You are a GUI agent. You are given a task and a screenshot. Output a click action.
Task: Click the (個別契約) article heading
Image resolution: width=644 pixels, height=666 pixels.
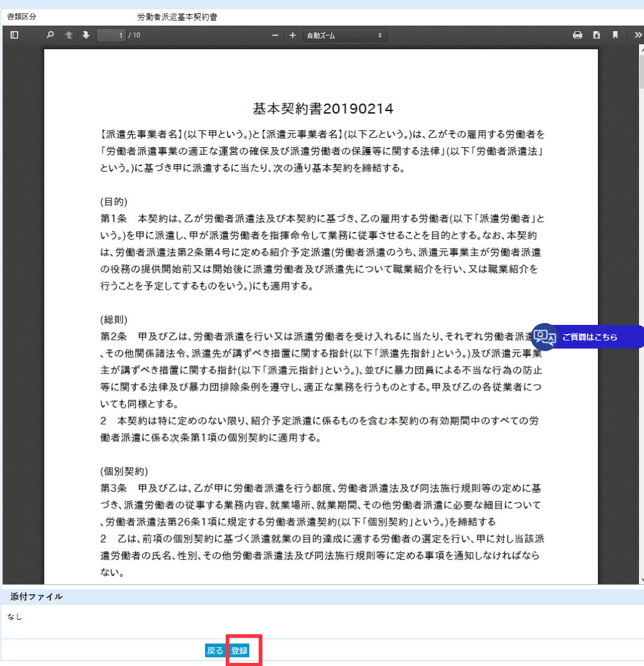(x=124, y=471)
